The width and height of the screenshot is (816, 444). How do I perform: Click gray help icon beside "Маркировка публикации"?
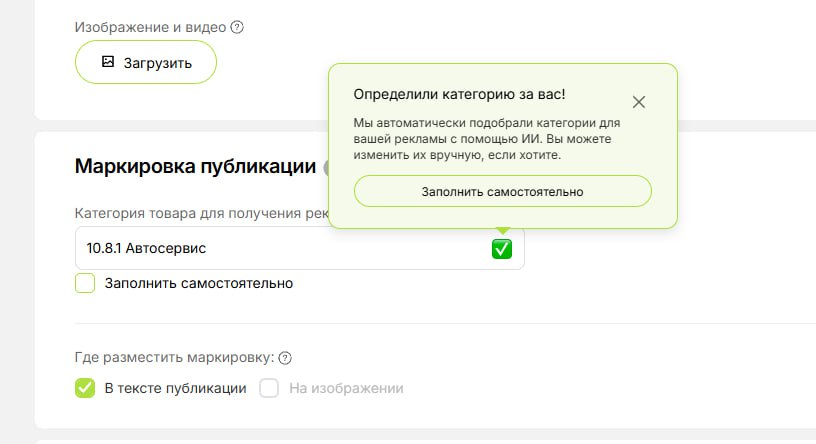click(326, 168)
